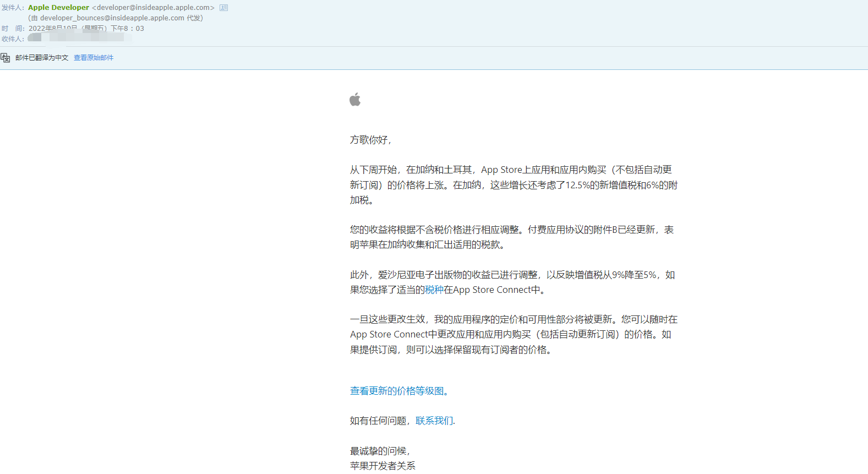Click the sender email developer@insideapple.apple.com
The width and height of the screenshot is (868, 474).
[x=153, y=8]
